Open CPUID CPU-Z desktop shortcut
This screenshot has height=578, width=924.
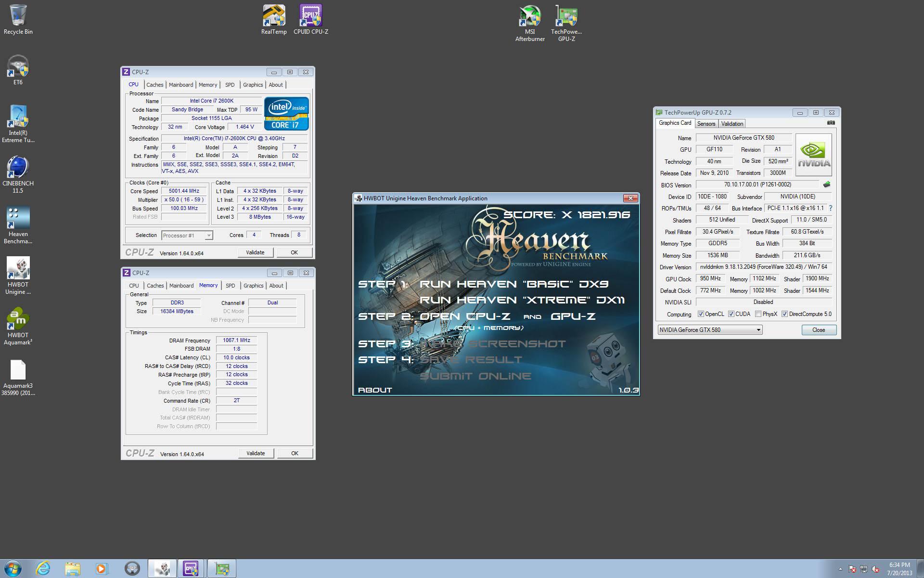pos(311,20)
